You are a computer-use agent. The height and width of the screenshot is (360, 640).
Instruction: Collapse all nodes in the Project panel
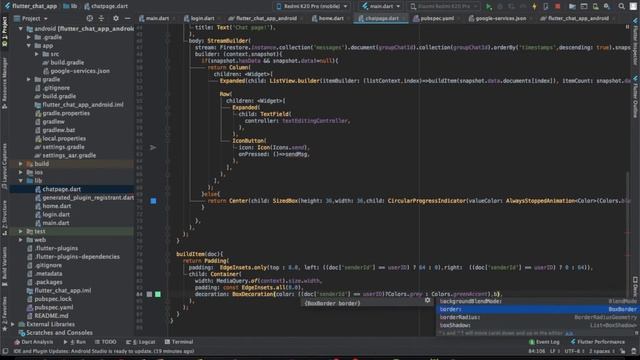click(x=101, y=18)
